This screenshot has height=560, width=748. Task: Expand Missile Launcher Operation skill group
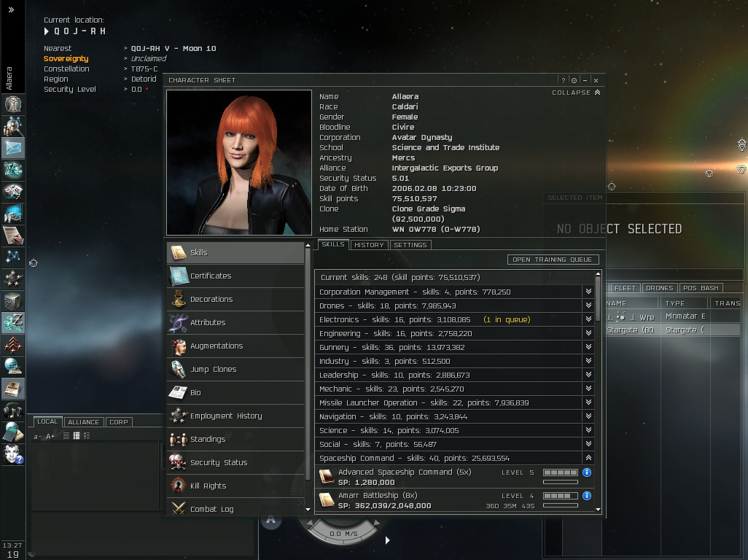588,402
